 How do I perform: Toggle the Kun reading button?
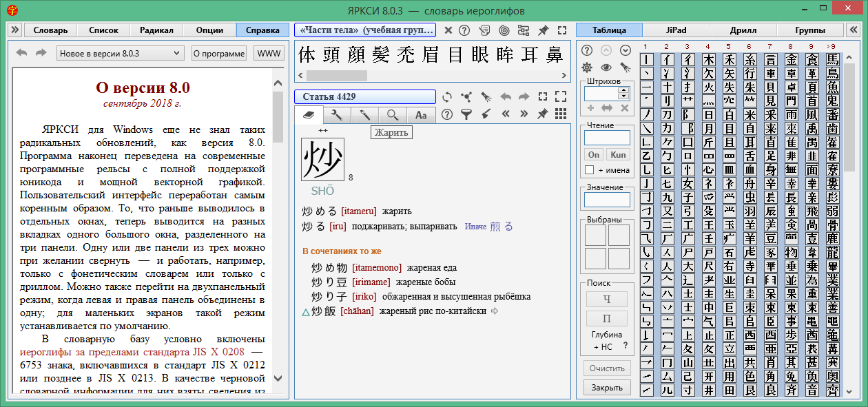coord(619,155)
